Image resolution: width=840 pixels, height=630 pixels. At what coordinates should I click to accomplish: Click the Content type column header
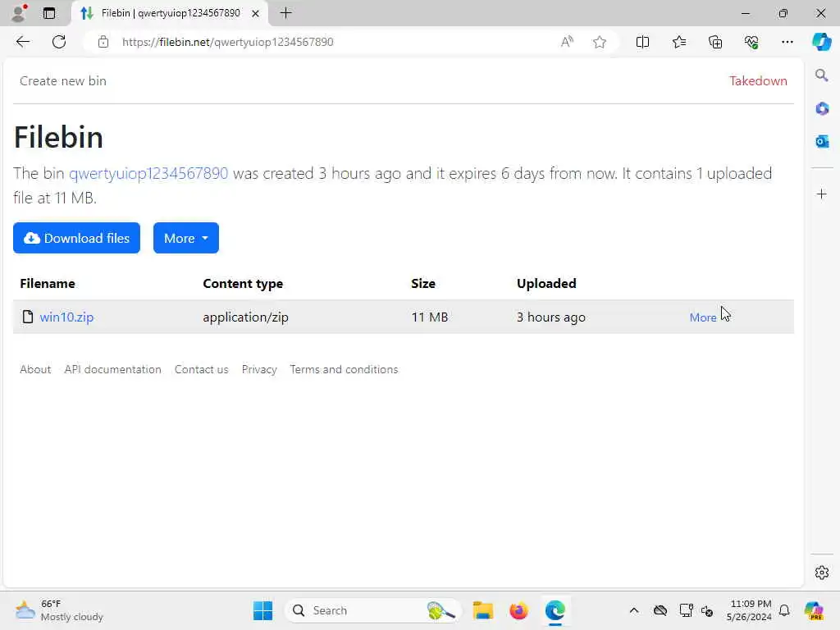click(x=243, y=283)
